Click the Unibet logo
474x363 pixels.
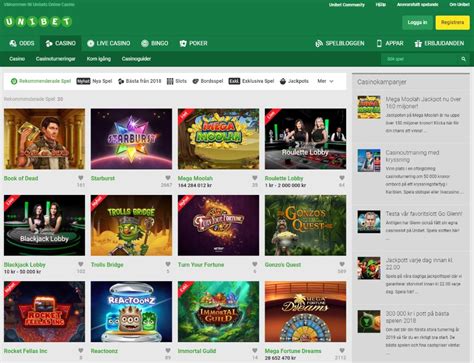coord(38,22)
